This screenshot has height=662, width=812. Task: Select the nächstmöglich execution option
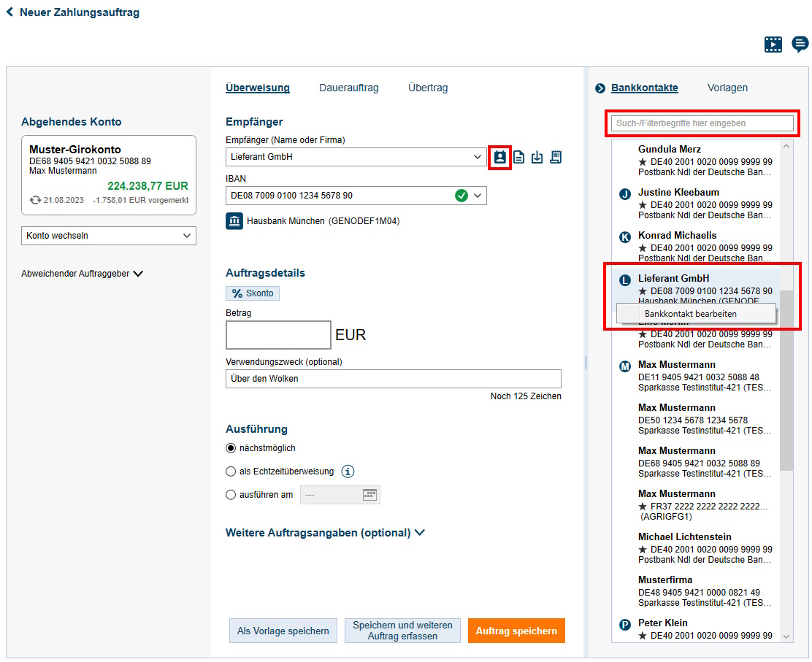pos(230,448)
